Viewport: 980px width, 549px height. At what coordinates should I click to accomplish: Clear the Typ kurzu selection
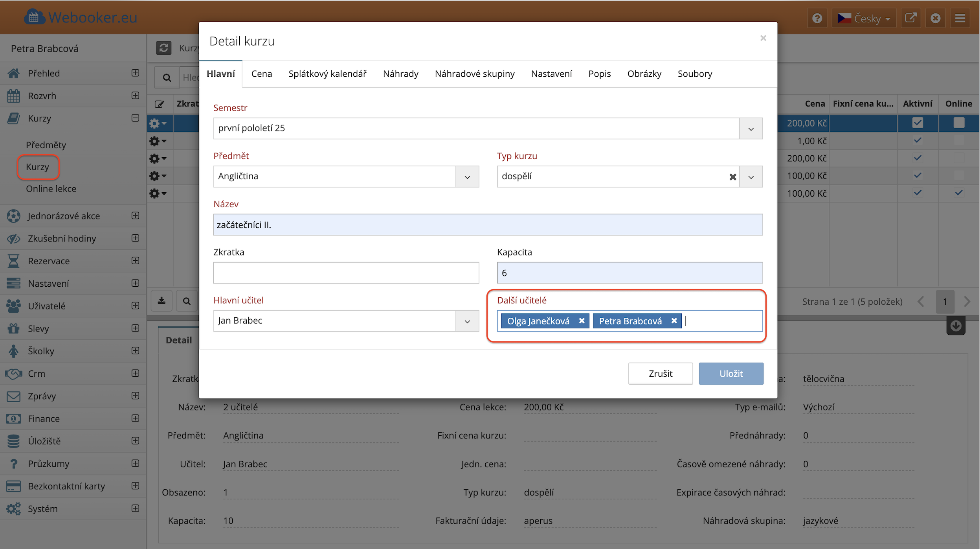click(732, 177)
